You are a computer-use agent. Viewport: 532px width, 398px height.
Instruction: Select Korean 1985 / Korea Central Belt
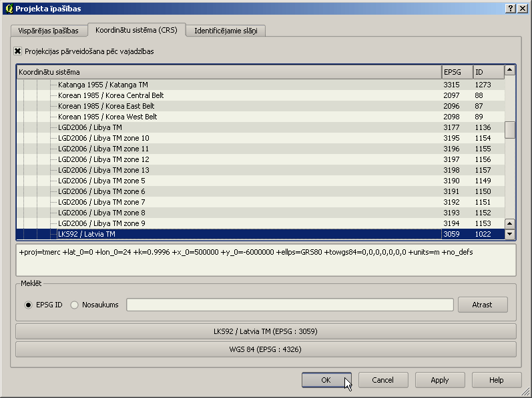click(260, 95)
